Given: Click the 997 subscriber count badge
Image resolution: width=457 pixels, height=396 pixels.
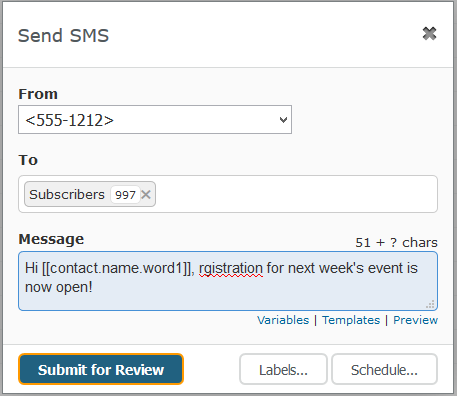Looking at the screenshot, I should [x=125, y=195].
